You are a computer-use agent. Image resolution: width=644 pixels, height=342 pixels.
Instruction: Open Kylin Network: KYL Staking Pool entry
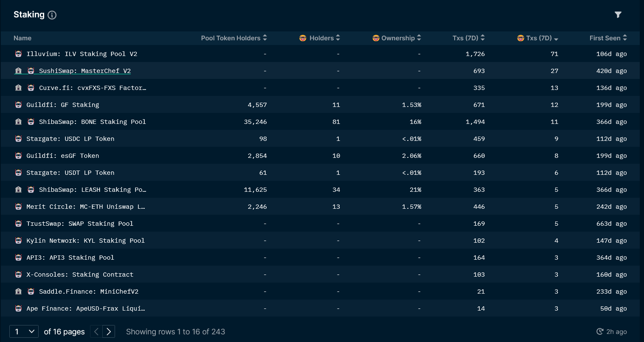pos(86,241)
